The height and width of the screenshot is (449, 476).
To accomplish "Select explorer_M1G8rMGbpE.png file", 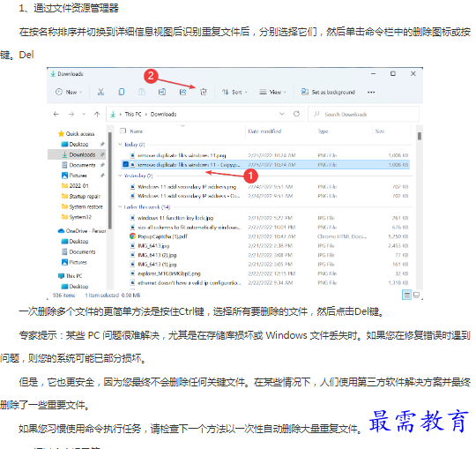I will tap(265, 273).
